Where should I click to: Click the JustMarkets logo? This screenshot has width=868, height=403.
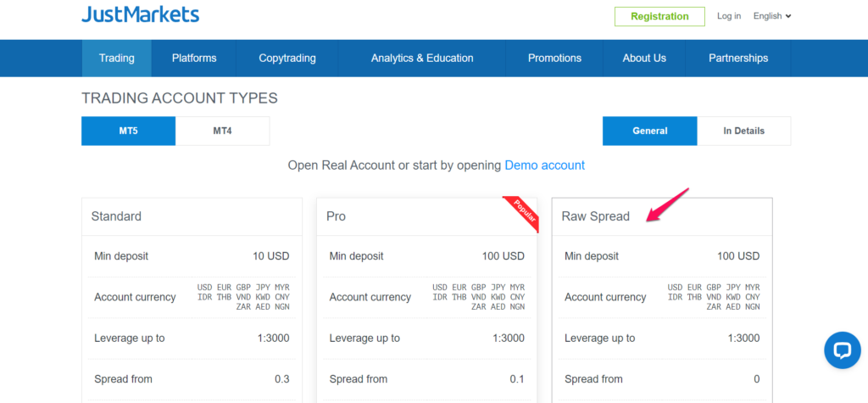tap(141, 15)
